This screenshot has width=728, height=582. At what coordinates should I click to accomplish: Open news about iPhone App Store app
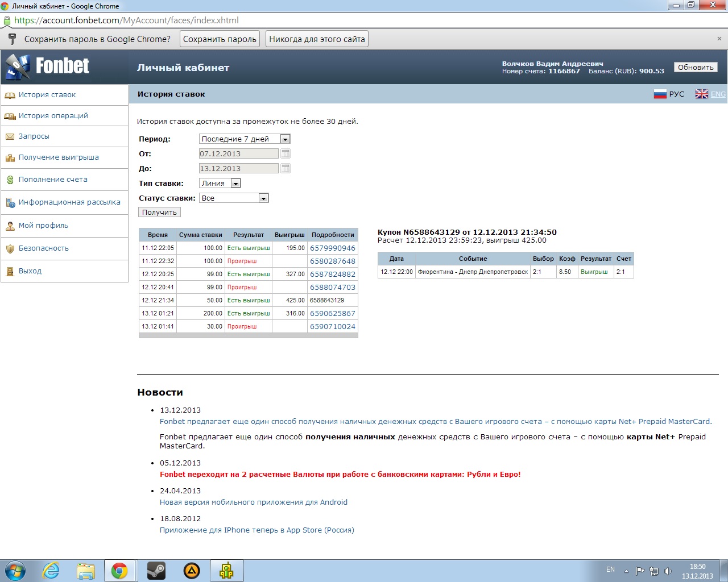(257, 530)
